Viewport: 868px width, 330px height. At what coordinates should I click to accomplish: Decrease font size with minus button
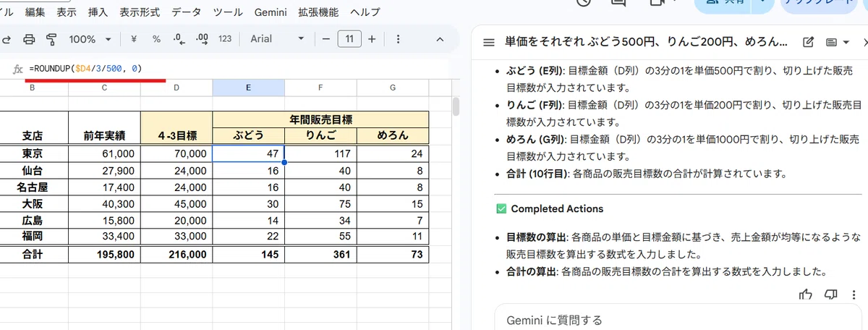pos(326,39)
